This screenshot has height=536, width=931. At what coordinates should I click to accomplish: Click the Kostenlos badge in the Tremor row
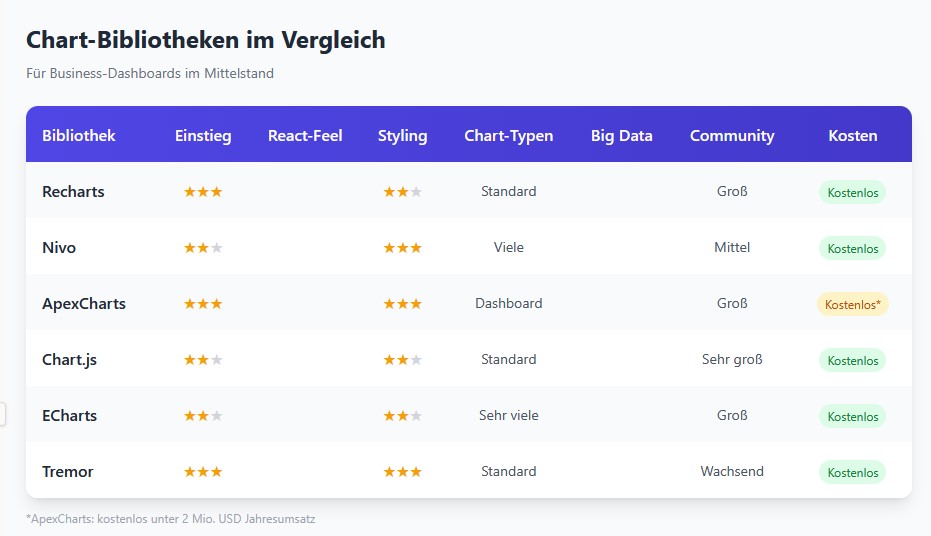852,472
